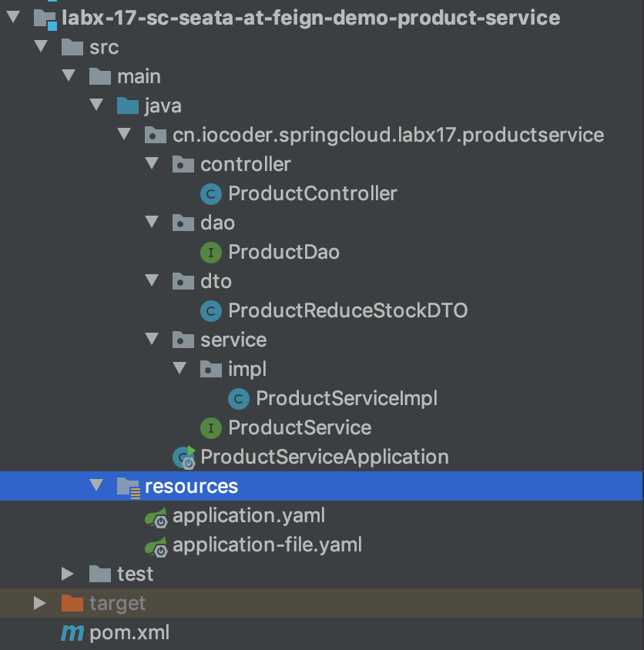Collapse the controller package
644x650 pixels.
click(x=152, y=164)
